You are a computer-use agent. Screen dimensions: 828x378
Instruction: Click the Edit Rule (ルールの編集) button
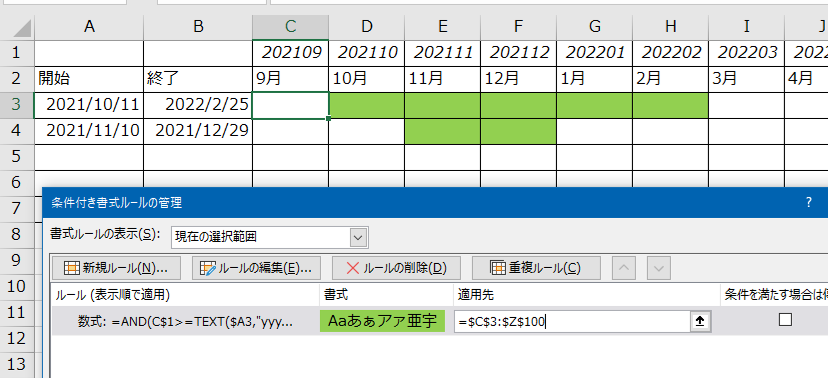256,268
